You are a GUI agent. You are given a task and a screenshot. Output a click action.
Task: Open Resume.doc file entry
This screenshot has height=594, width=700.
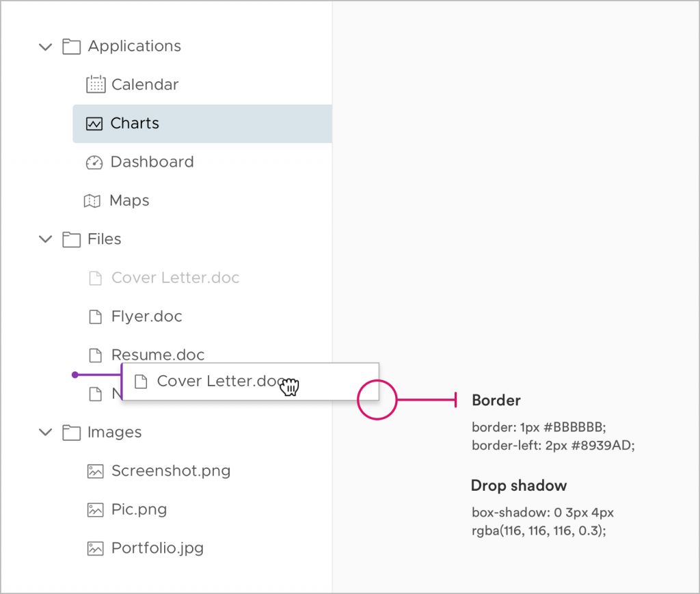point(158,355)
